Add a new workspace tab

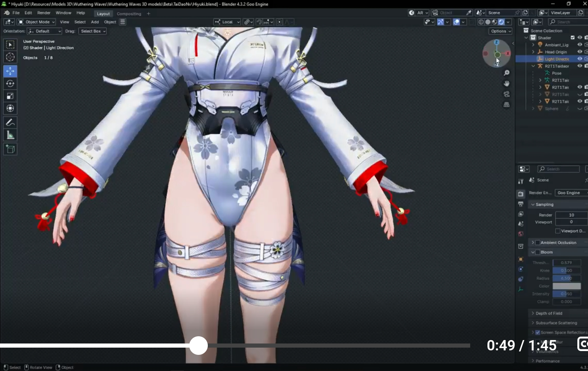[148, 14]
